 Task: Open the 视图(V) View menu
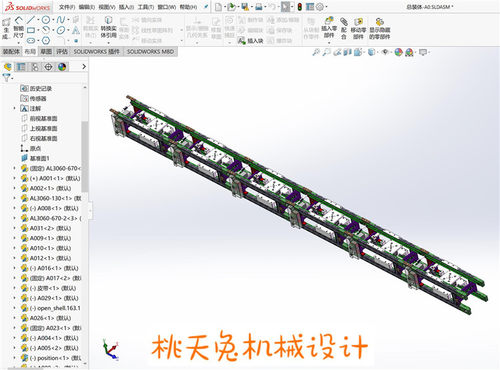point(107,7)
